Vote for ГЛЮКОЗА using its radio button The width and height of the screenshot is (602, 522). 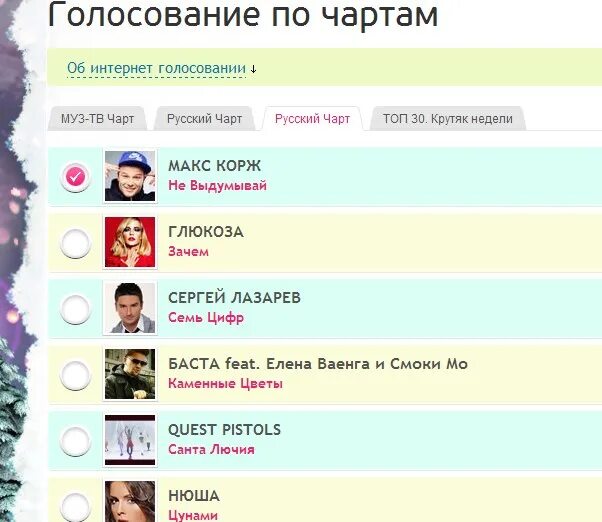[x=75, y=243]
